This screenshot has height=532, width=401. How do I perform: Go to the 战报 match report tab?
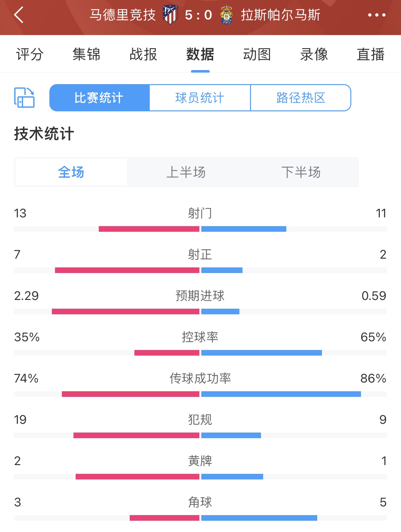pos(143,54)
